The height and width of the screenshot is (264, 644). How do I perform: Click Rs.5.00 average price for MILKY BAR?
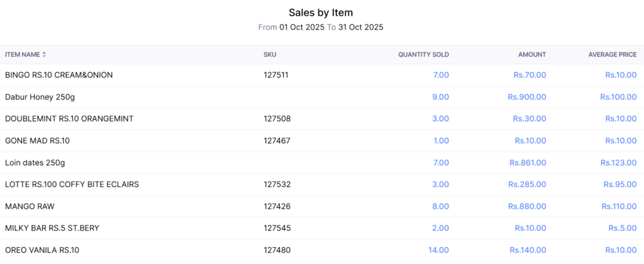(623, 228)
